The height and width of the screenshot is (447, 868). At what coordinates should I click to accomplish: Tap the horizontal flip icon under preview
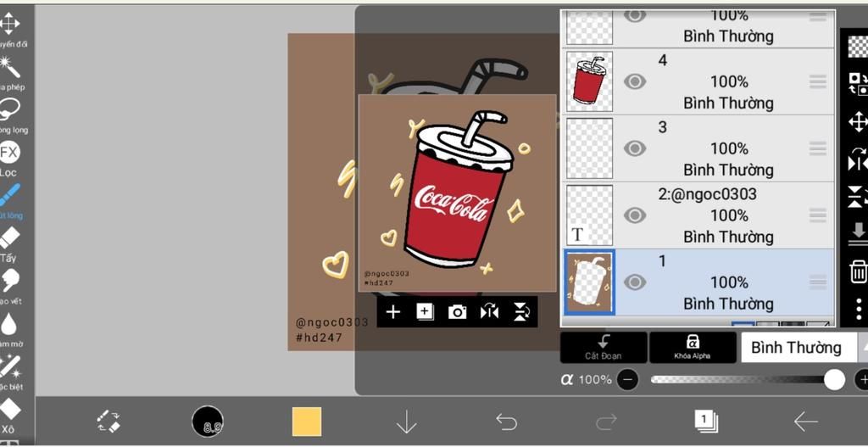(489, 312)
